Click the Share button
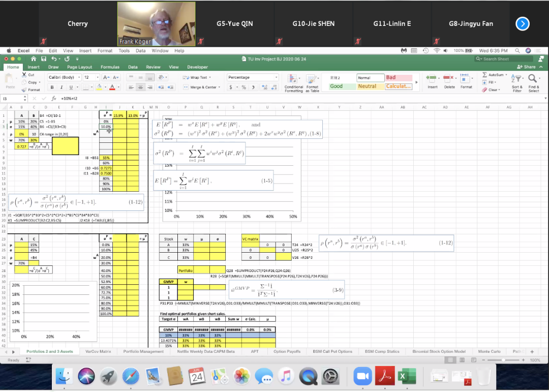Image resolution: width=549 pixels, height=392 pixels. point(526,67)
